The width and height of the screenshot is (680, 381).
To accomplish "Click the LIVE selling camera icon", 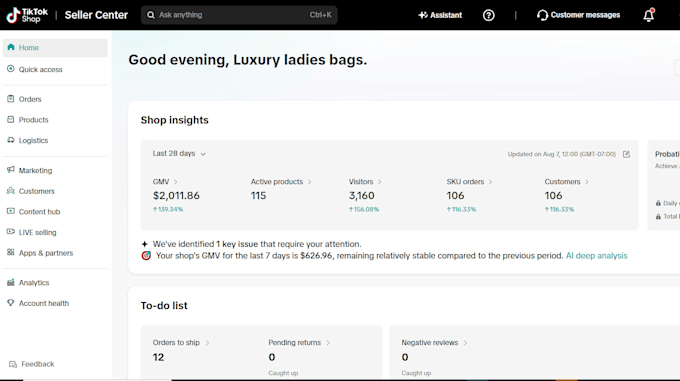I will point(11,232).
